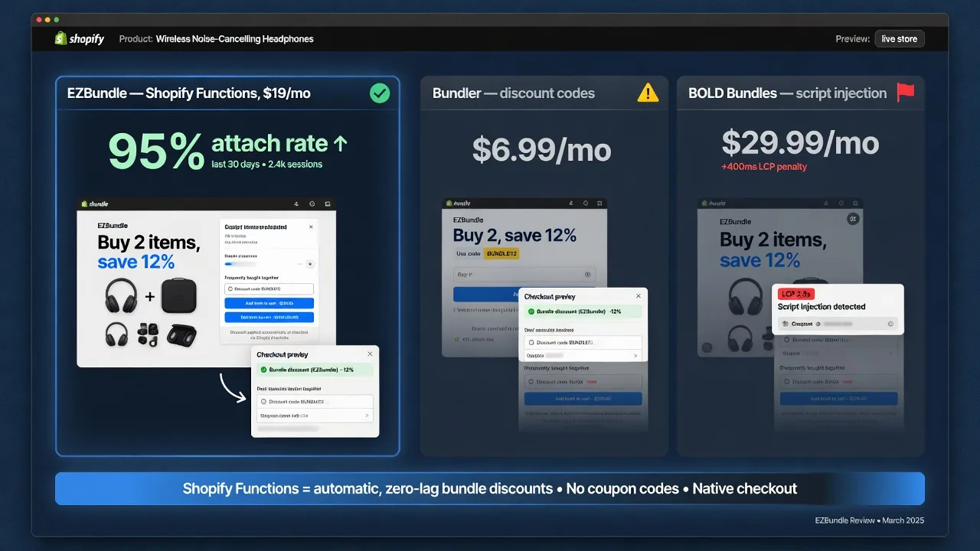Click the Shopify logo in the top bar
Screen dimensions: 980x551
79,38
